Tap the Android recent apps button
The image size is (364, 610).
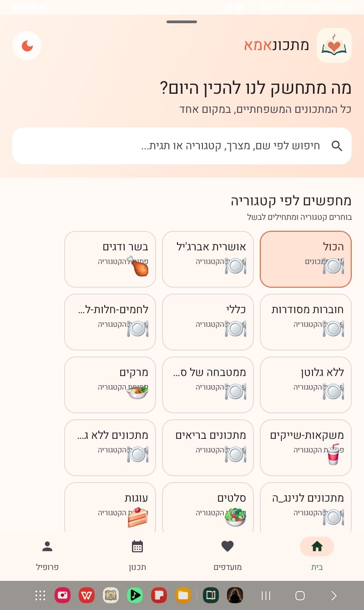(266, 595)
